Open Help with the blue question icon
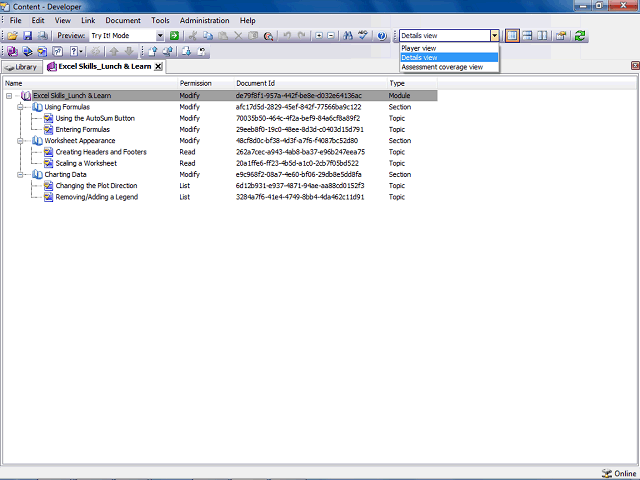The width and height of the screenshot is (640, 480). pyautogui.click(x=382, y=36)
